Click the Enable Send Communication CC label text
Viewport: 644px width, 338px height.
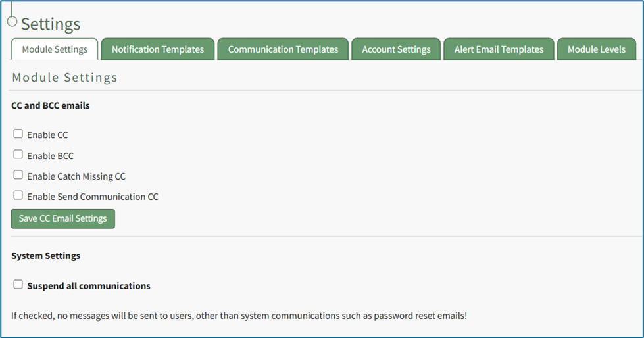coord(93,197)
